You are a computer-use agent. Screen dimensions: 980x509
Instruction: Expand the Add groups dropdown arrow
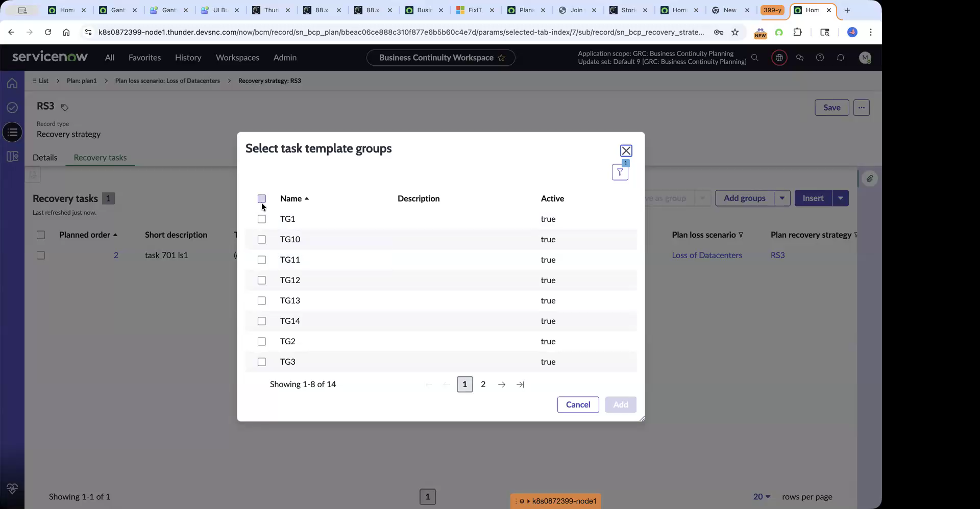click(x=782, y=198)
